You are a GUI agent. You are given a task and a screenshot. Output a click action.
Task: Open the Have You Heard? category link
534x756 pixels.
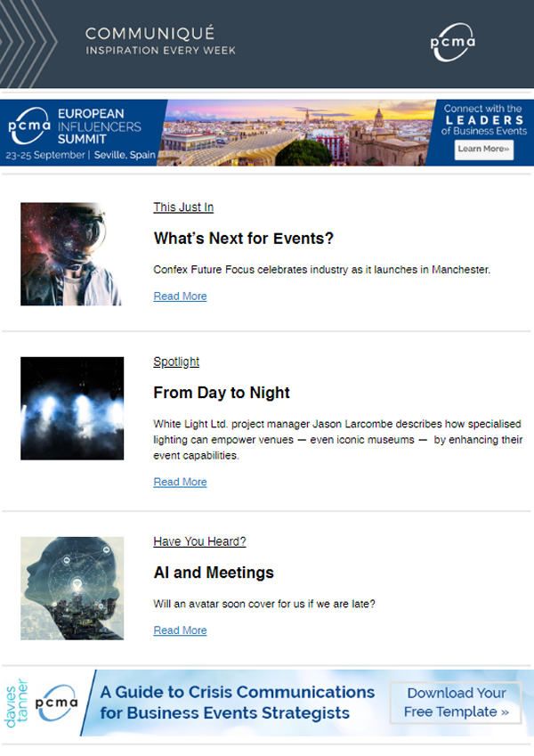[x=199, y=541]
